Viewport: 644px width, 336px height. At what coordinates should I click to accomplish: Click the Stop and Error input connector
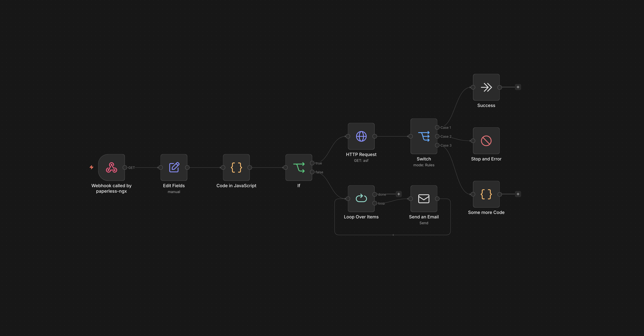click(473, 141)
